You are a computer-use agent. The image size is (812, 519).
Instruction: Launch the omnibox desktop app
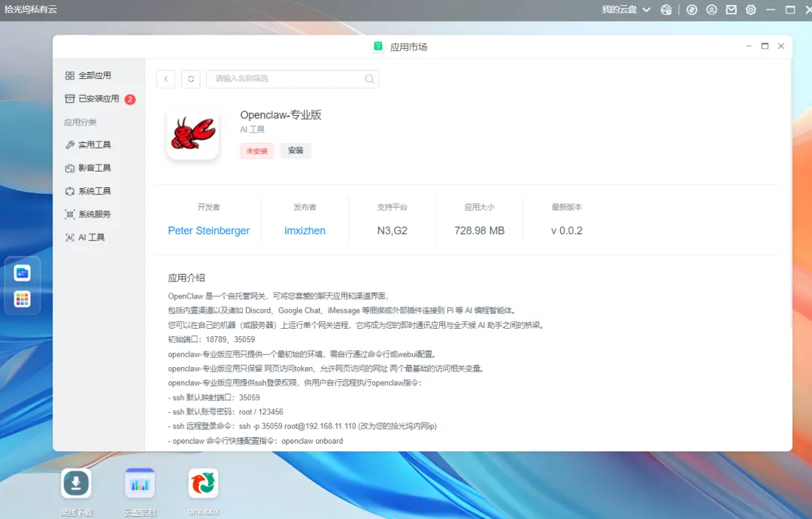coord(203,484)
